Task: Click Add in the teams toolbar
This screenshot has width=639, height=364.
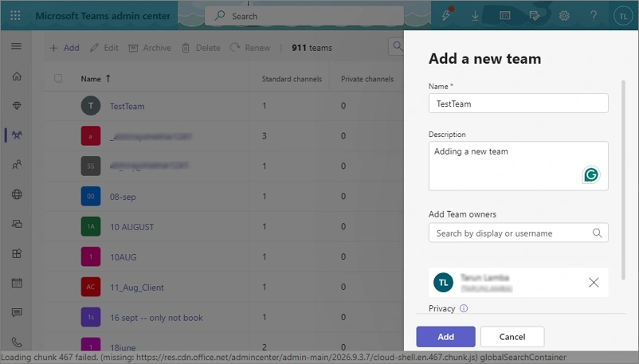Action: tap(65, 48)
